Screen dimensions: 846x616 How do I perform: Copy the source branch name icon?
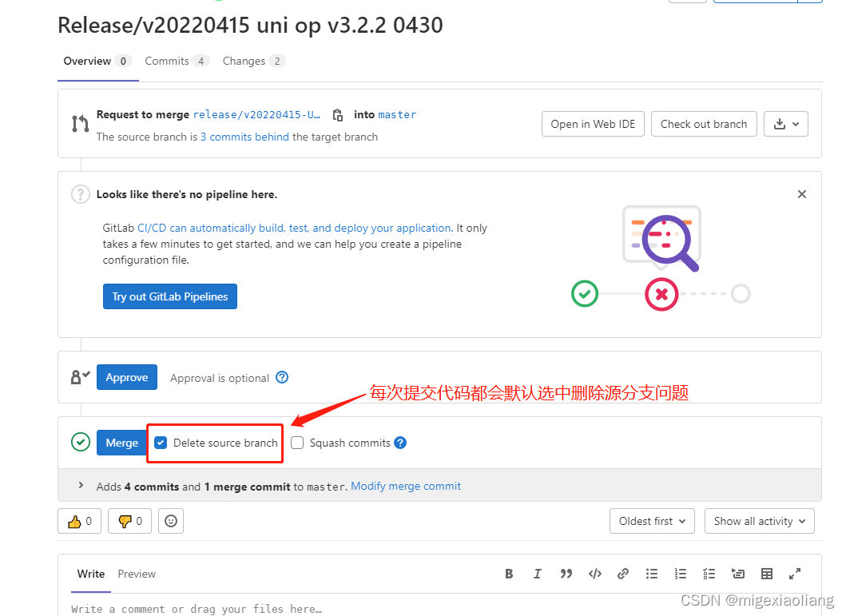(x=338, y=115)
